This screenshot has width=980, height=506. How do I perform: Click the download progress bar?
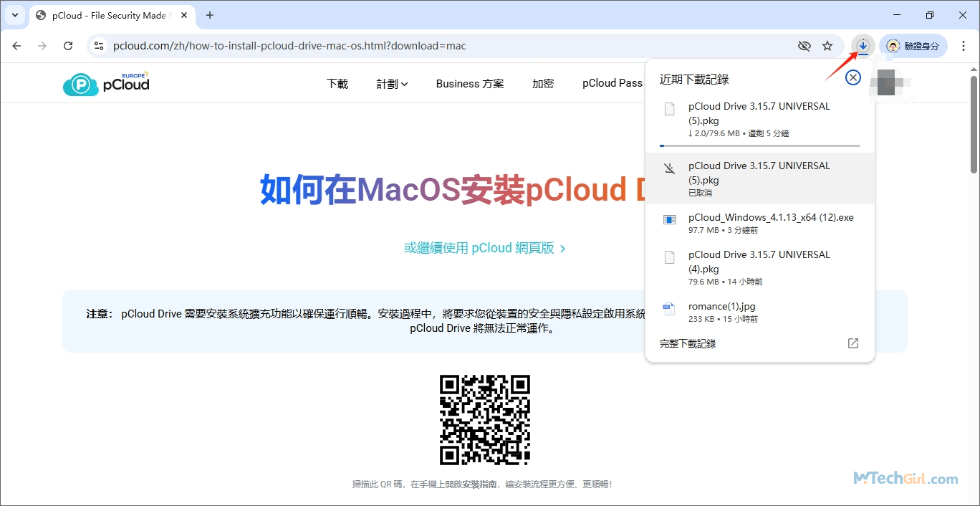tap(759, 145)
